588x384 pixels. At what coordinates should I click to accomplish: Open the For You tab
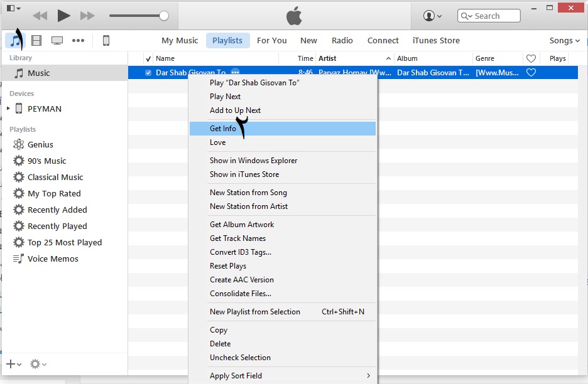pos(272,40)
